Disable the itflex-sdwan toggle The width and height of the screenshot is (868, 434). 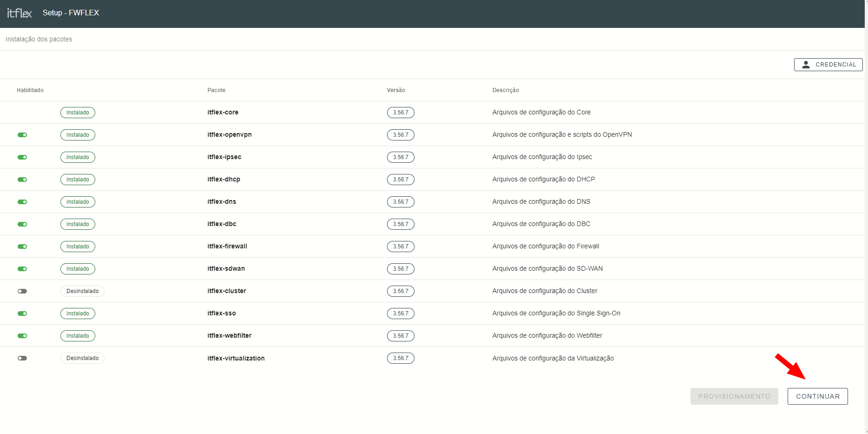[22, 269]
